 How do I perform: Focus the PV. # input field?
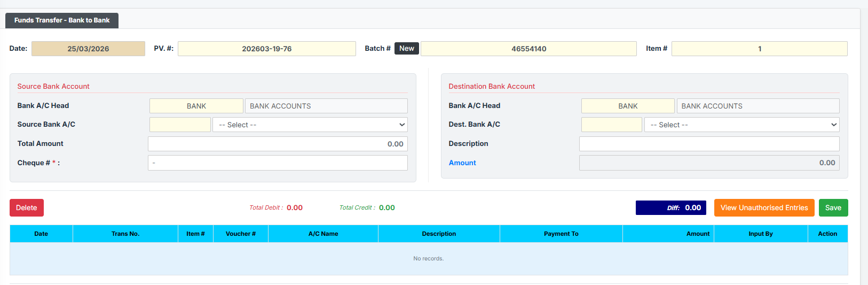tap(266, 49)
